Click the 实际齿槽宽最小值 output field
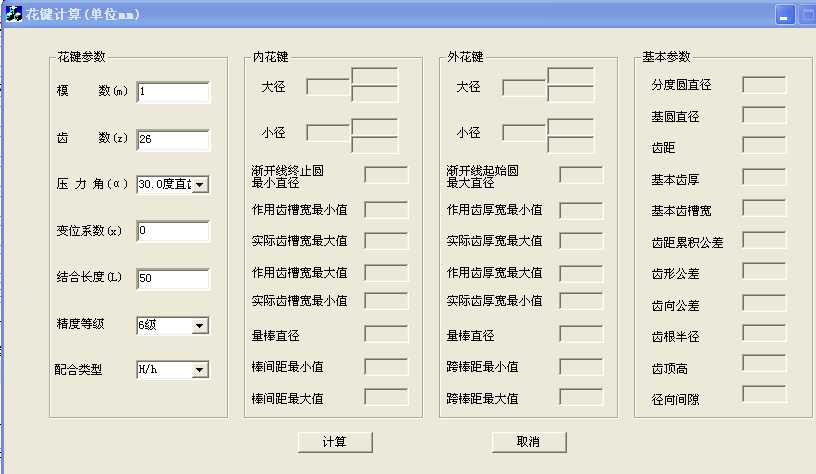Image resolution: width=816 pixels, height=474 pixels. pyautogui.click(x=387, y=300)
